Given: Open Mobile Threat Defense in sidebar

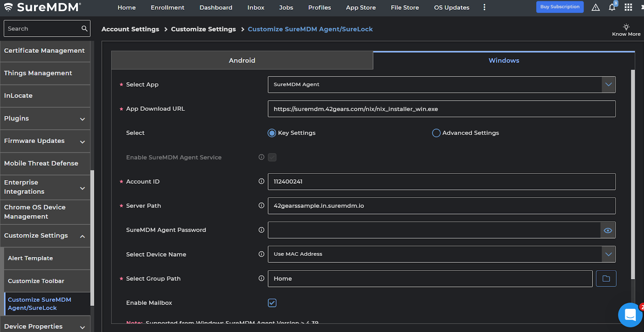Looking at the screenshot, I should click(45, 164).
